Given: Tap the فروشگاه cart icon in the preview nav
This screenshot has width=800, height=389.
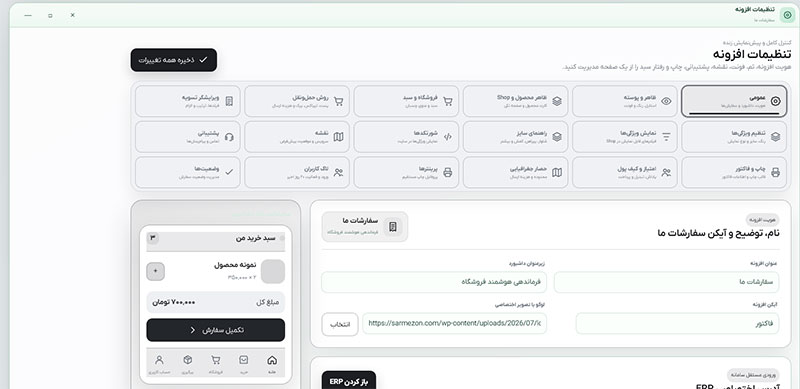Looking at the screenshot, I should point(215,360).
